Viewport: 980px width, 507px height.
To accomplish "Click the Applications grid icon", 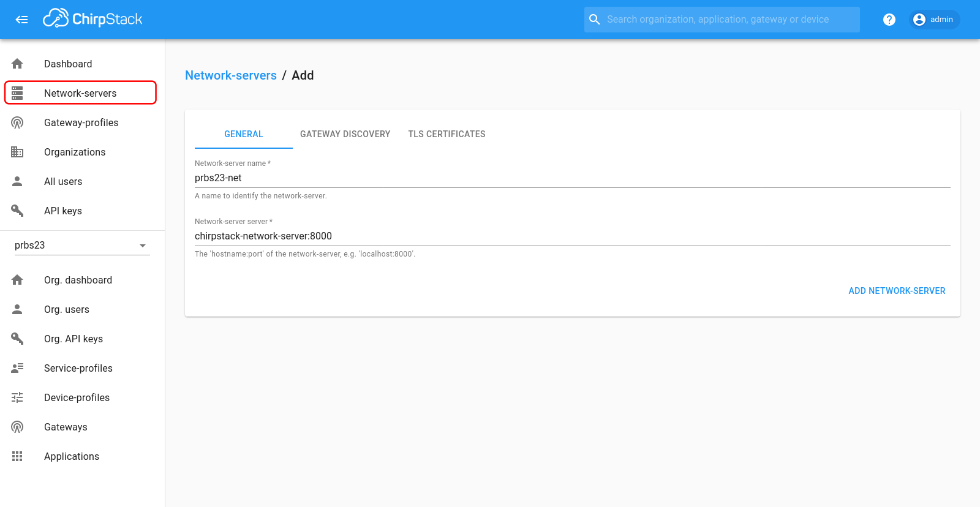I will click(x=17, y=456).
